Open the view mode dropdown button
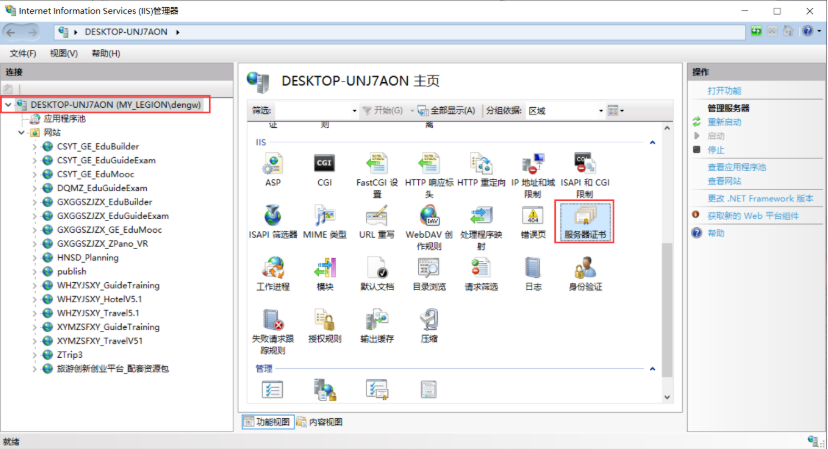The width and height of the screenshot is (828, 449). [x=616, y=110]
